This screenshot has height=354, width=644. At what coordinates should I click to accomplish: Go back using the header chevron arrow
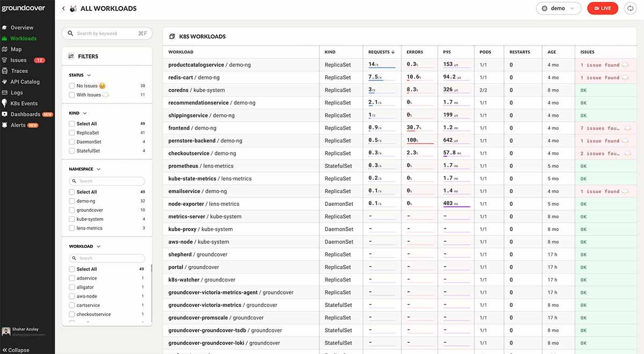[x=63, y=9]
